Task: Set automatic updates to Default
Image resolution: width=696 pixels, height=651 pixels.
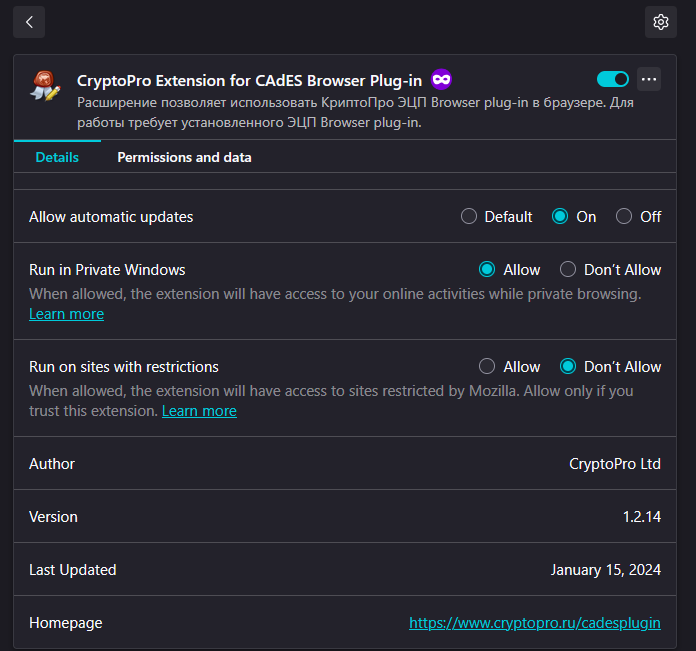Action: (x=469, y=216)
